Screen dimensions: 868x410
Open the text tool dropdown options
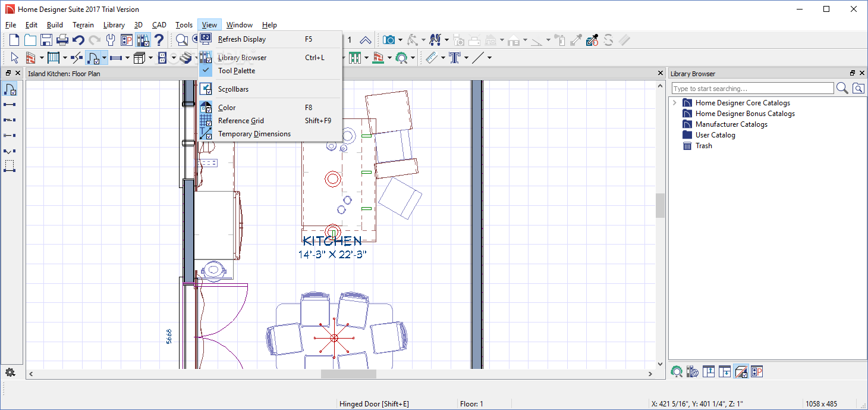[467, 57]
